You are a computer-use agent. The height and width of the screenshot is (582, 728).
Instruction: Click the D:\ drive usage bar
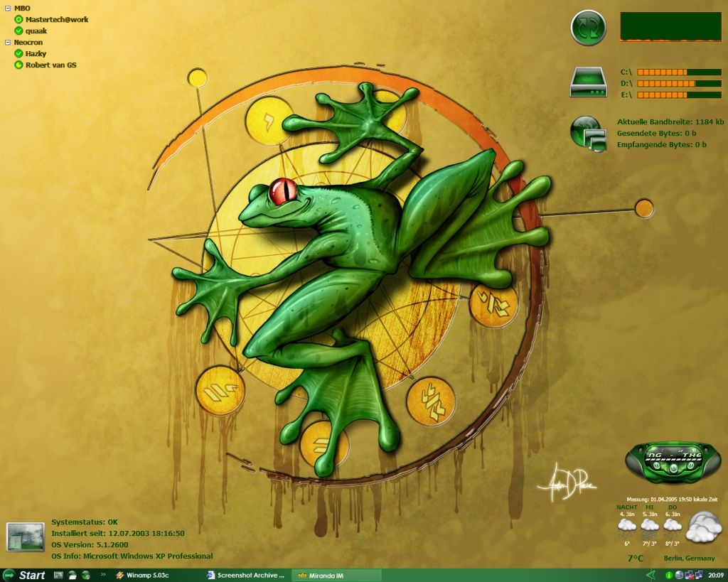point(679,84)
